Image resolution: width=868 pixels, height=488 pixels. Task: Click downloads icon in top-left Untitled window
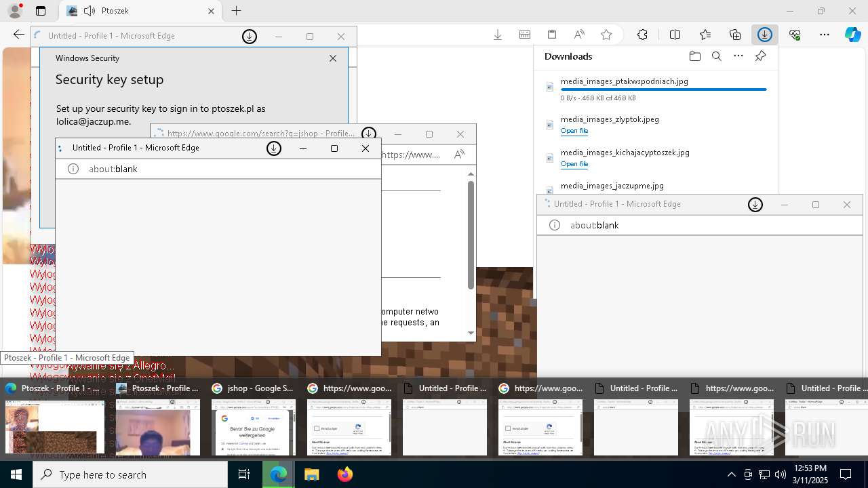[x=250, y=36]
